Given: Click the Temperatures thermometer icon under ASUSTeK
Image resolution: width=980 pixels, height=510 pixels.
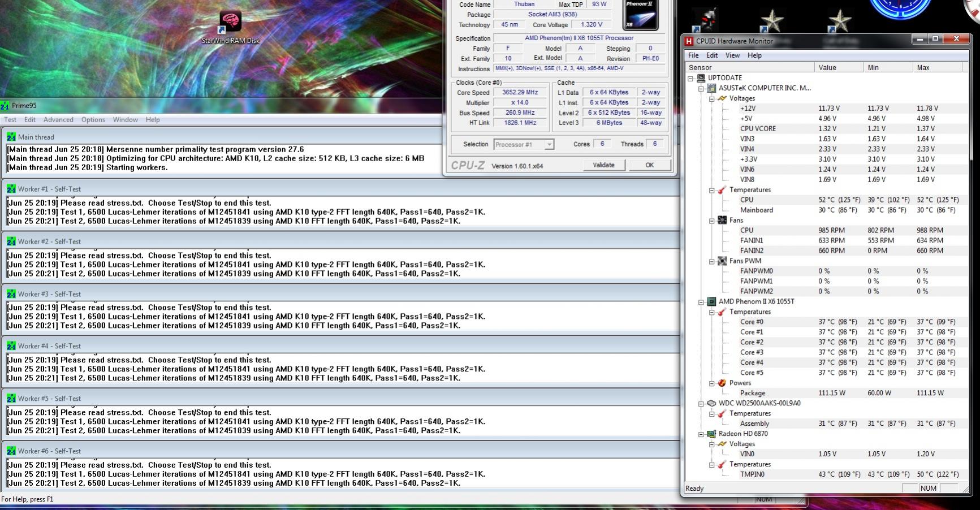Looking at the screenshot, I should point(722,190).
